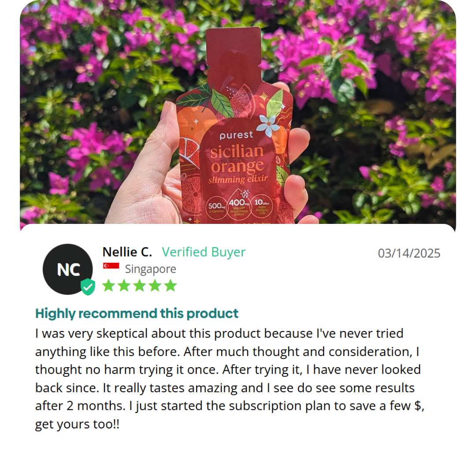Open the product photo of the pouch
Viewport: 476px width, 476px height.
(x=238, y=112)
